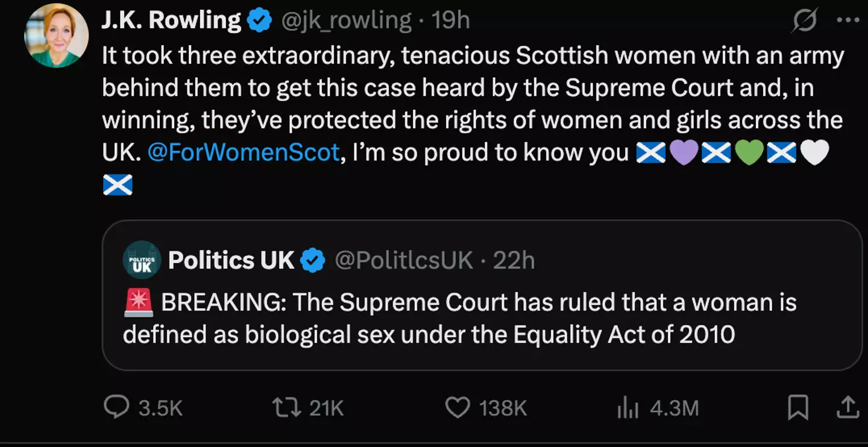Open J.K. Rowling's profile via her name
The width and height of the screenshot is (868, 447).
pos(172,19)
